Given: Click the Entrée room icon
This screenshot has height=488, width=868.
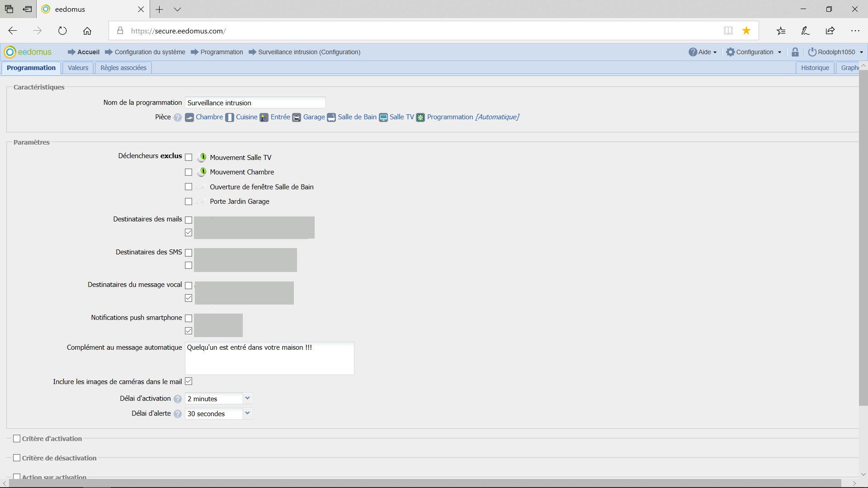Looking at the screenshot, I should [x=264, y=117].
